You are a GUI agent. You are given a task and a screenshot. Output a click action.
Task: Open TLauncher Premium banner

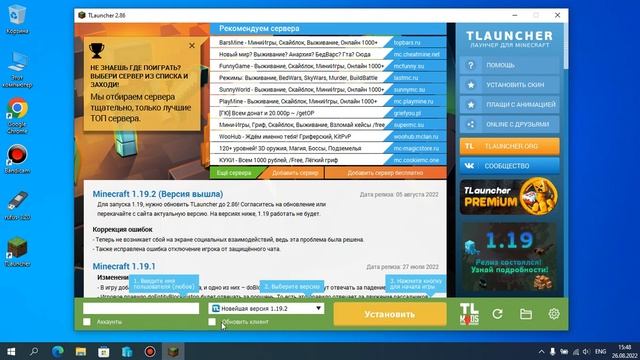(509, 196)
